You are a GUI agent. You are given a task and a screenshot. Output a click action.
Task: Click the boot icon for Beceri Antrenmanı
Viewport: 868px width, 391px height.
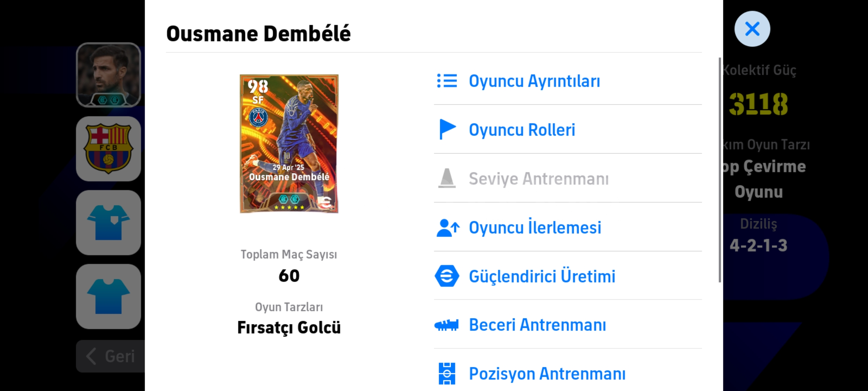pyautogui.click(x=447, y=325)
